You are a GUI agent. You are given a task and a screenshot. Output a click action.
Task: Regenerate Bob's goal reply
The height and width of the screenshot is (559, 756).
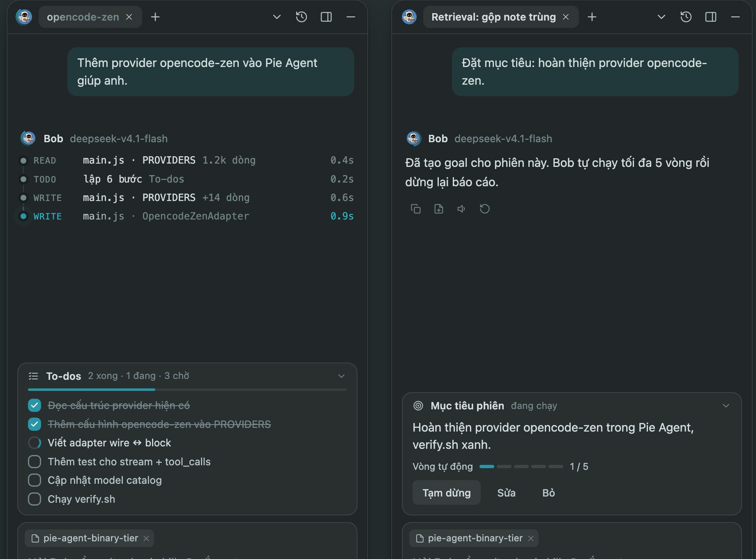tap(485, 209)
